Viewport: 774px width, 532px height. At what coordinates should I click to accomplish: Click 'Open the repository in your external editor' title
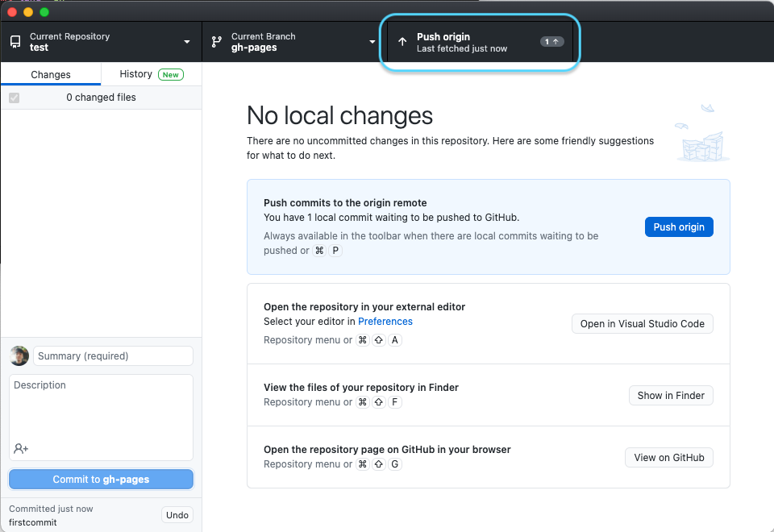[x=364, y=307]
